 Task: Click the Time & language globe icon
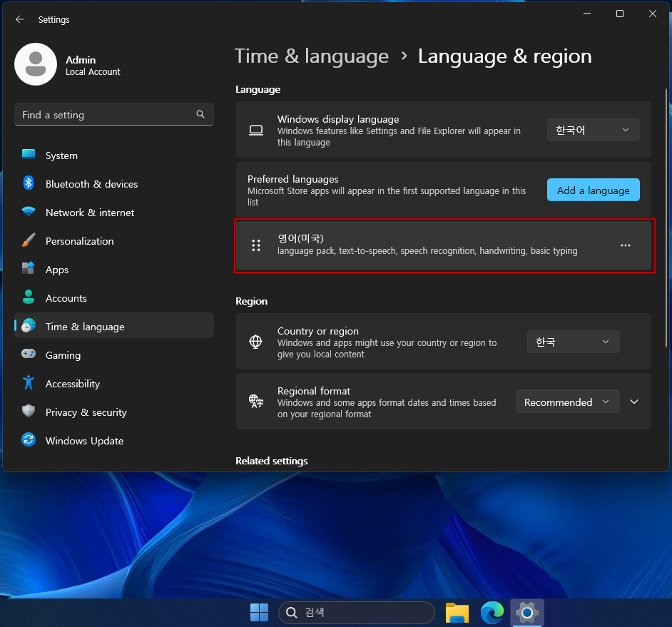coord(29,326)
